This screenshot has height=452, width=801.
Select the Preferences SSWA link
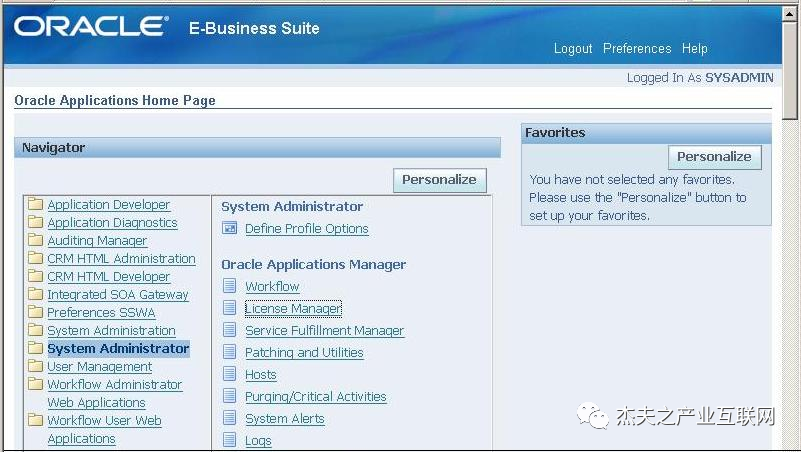click(101, 313)
